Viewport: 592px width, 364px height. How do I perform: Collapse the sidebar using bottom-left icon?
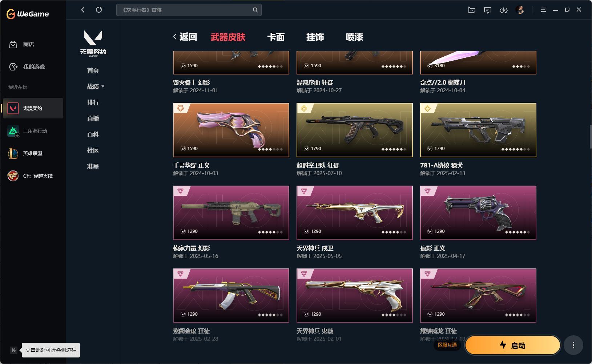pos(14,350)
